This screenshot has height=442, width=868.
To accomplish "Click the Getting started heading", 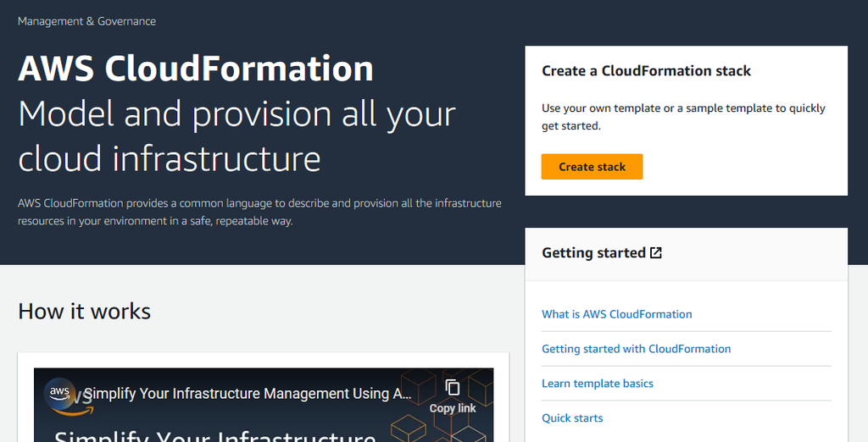I will click(x=593, y=253).
